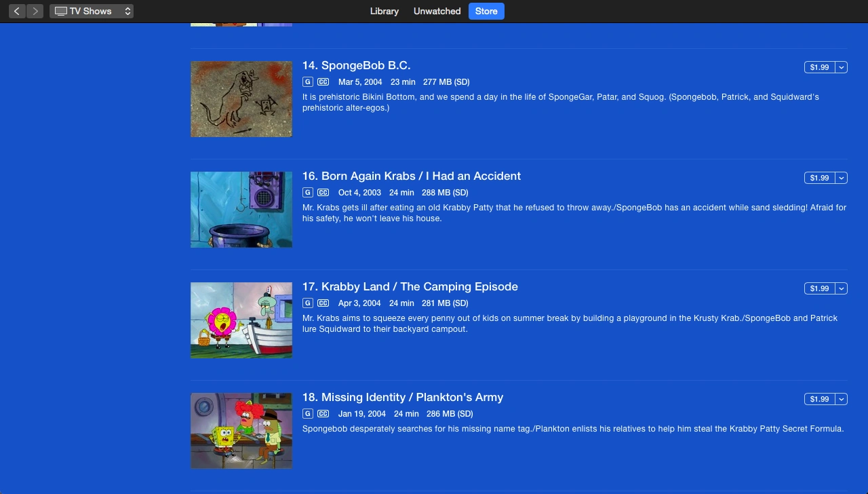868x494 pixels.
Task: Switch to the Library tab
Action: click(384, 11)
